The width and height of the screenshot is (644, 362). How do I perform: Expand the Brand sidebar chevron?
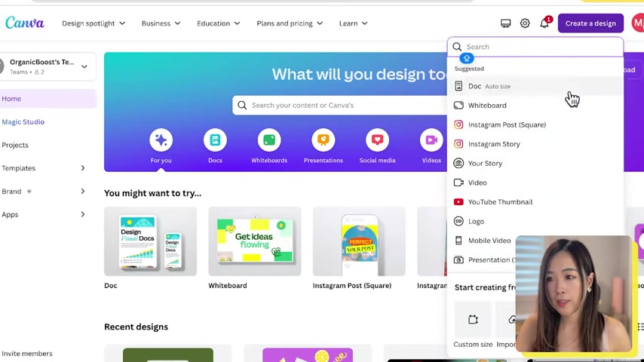pos(82,191)
